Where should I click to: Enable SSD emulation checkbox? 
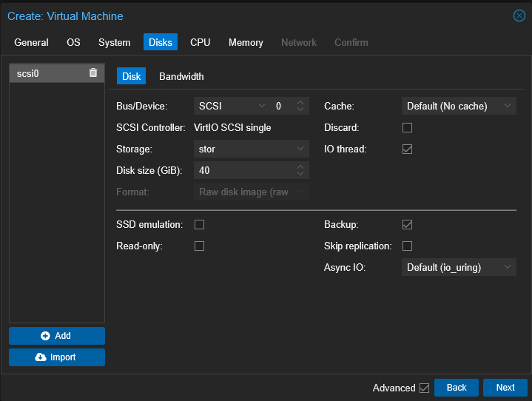199,224
